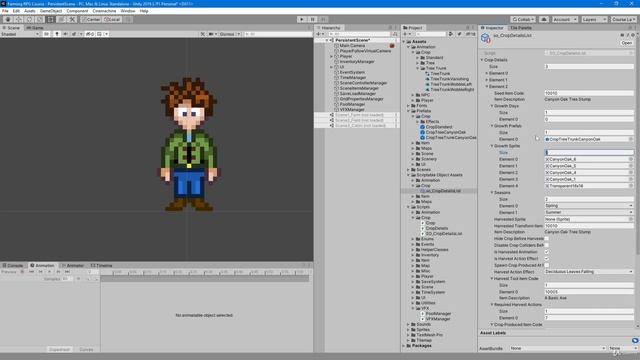Select so_CropDetailsList asset in Project
Viewport: 640px width, 360px height.
click(x=442, y=191)
